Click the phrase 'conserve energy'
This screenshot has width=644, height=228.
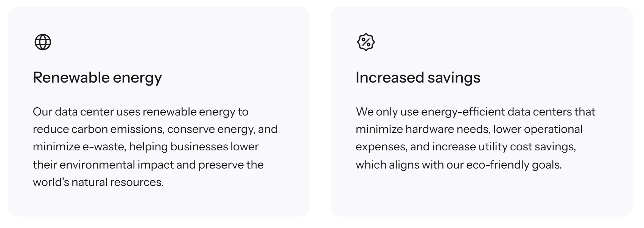(210, 130)
